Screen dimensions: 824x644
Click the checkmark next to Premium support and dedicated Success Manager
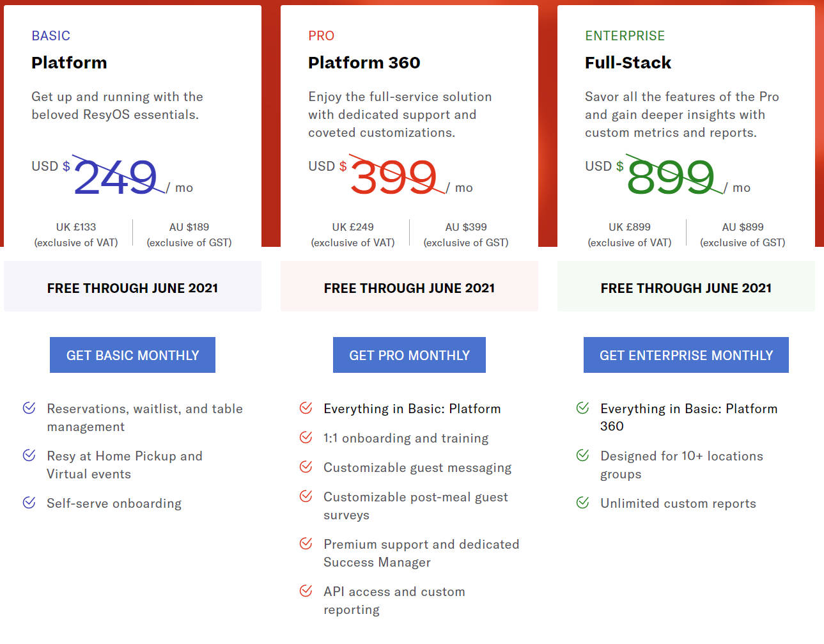click(x=305, y=544)
